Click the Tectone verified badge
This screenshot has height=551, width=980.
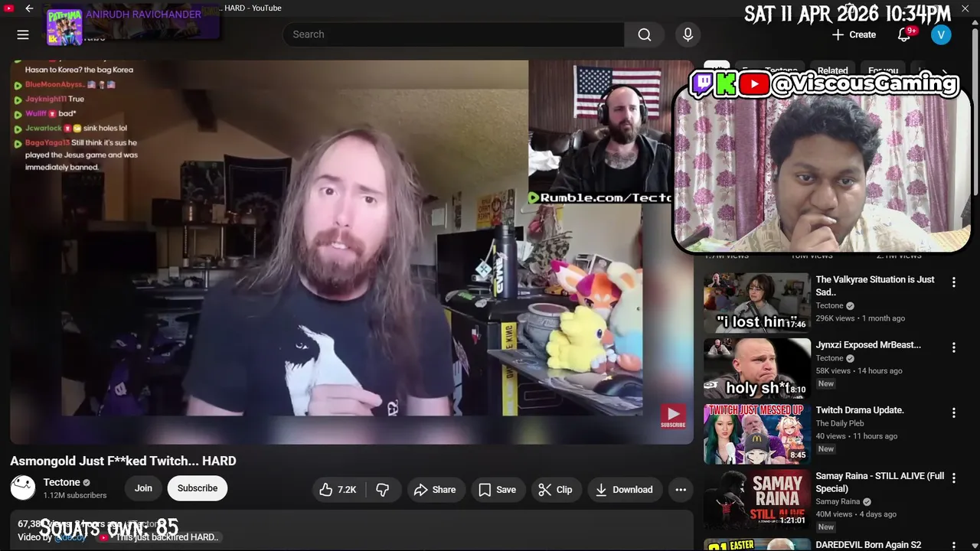(87, 483)
